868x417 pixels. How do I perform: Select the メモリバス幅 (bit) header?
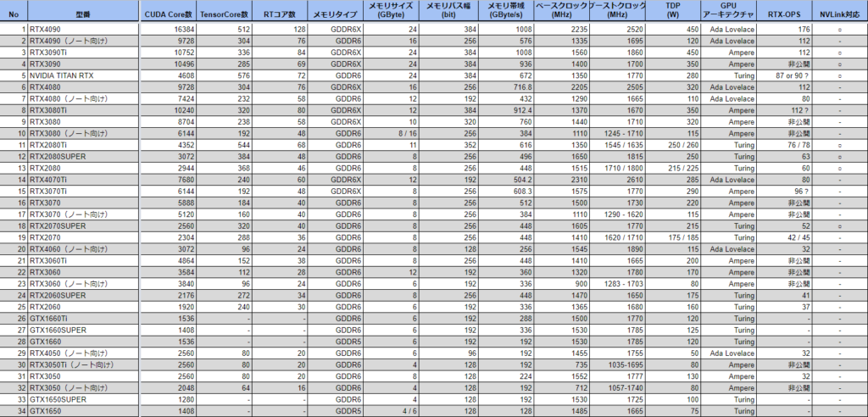pyautogui.click(x=449, y=10)
